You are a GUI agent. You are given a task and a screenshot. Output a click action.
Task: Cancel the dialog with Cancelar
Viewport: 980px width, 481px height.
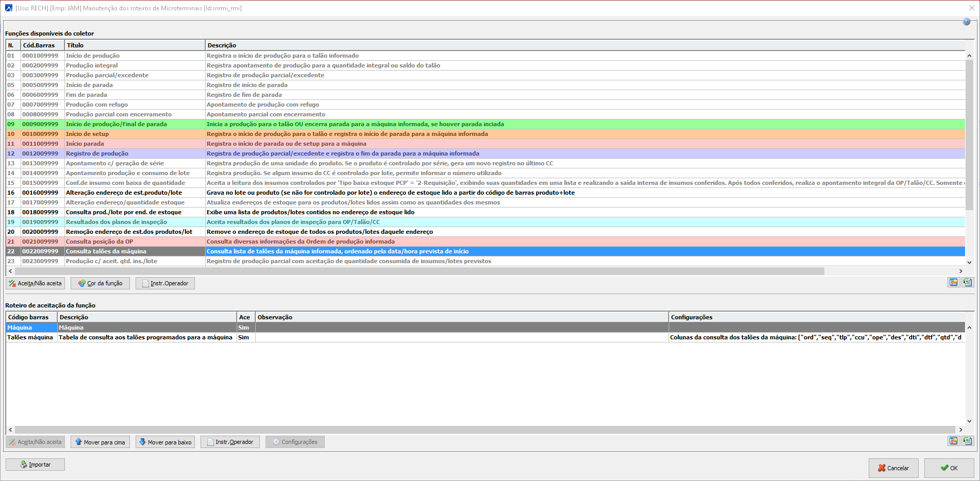click(893, 468)
